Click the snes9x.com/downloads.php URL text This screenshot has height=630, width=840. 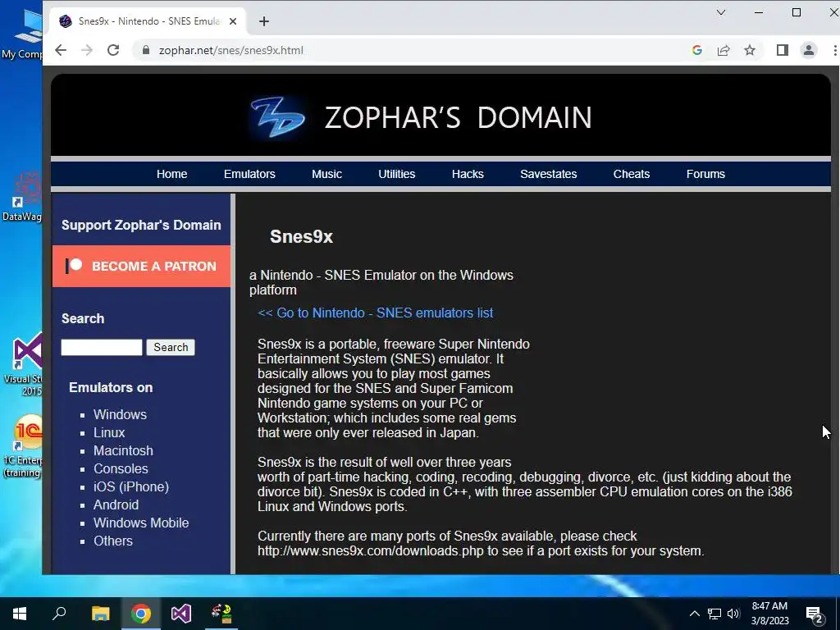371,550
